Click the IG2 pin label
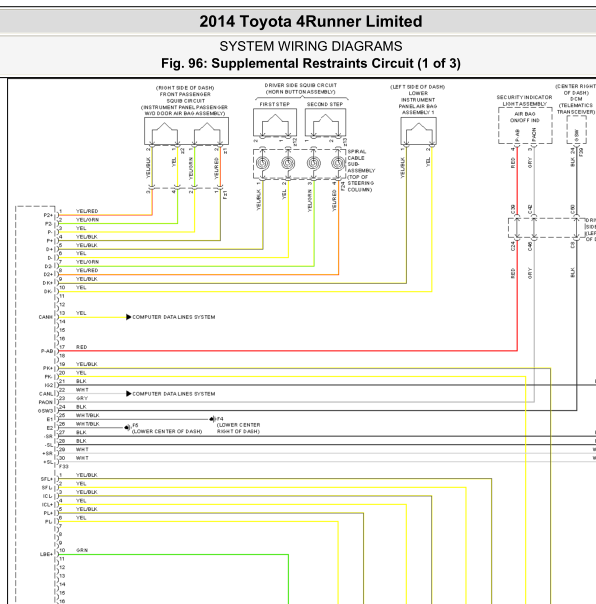Image resolution: width=596 pixels, height=604 pixels. click(x=49, y=385)
